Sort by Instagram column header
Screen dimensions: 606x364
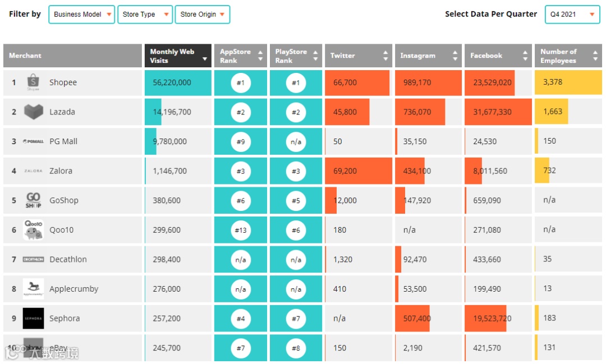tap(428, 56)
